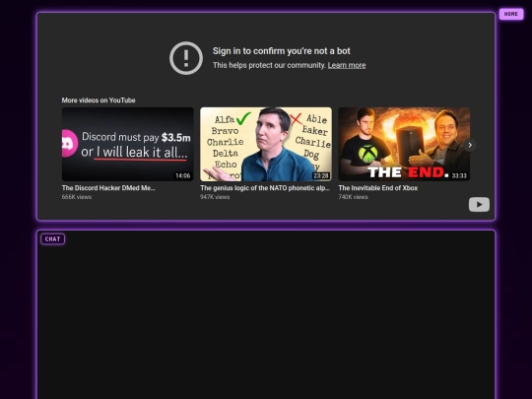Click title 'The genius logic of the NATO phonetic alp...'
The width and height of the screenshot is (532, 399).
point(265,188)
